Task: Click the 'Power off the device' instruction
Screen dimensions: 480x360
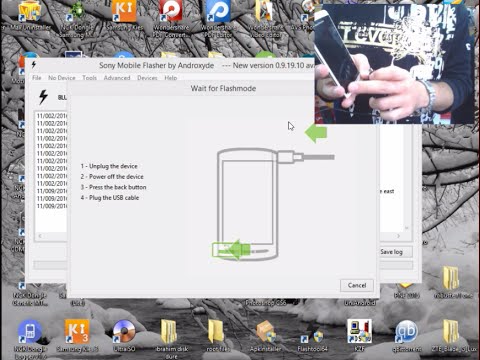Action: point(112,177)
